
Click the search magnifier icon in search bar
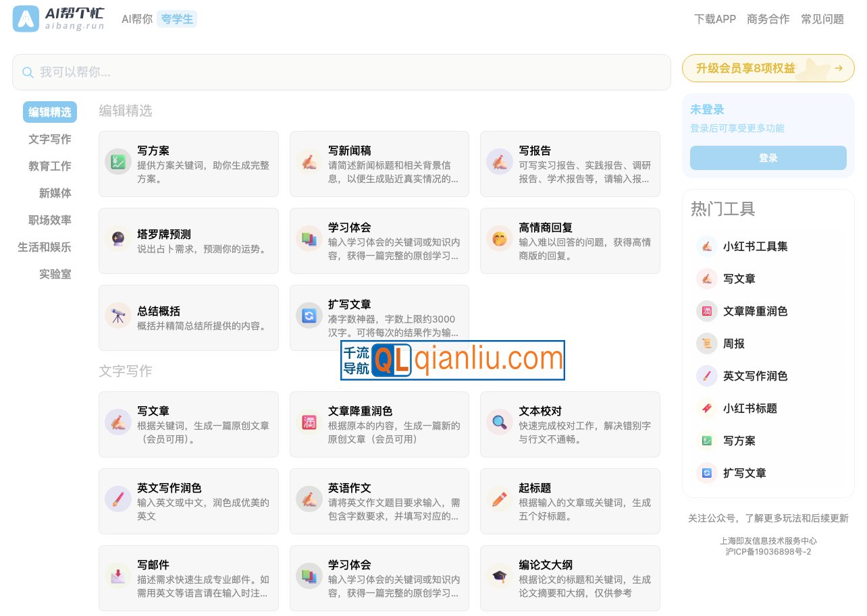pos(28,72)
